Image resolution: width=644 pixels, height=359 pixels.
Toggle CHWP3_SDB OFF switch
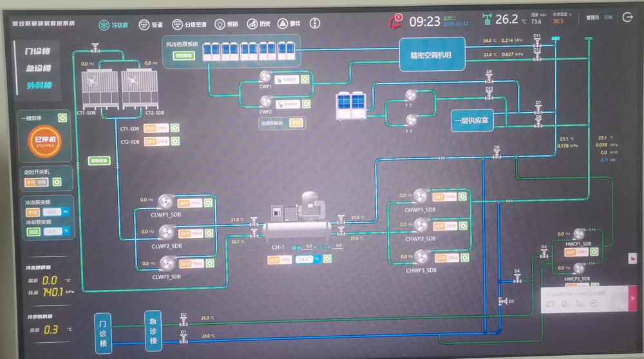point(447,258)
